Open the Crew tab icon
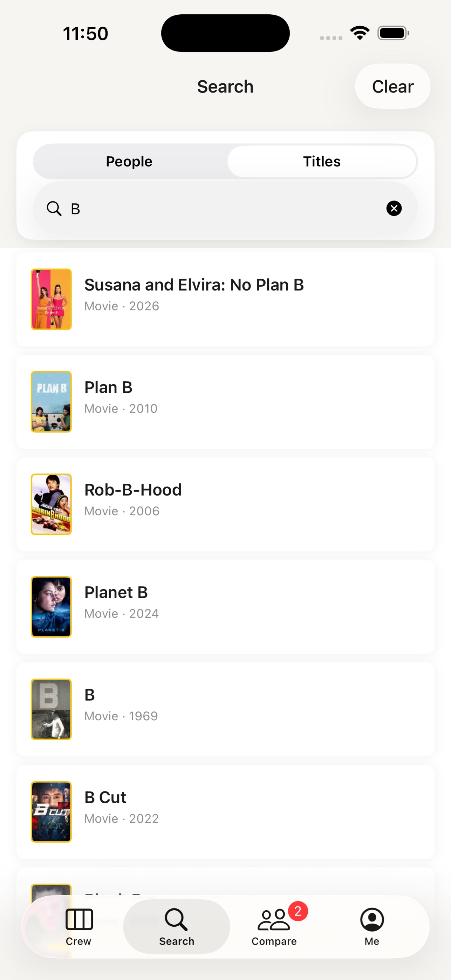This screenshot has width=451, height=980. coord(79,919)
